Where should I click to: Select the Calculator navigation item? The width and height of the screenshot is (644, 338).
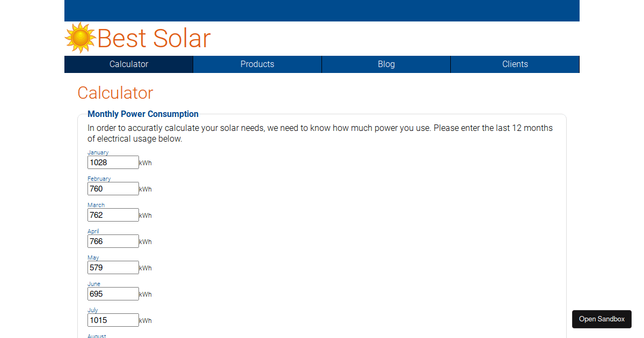pos(128,64)
